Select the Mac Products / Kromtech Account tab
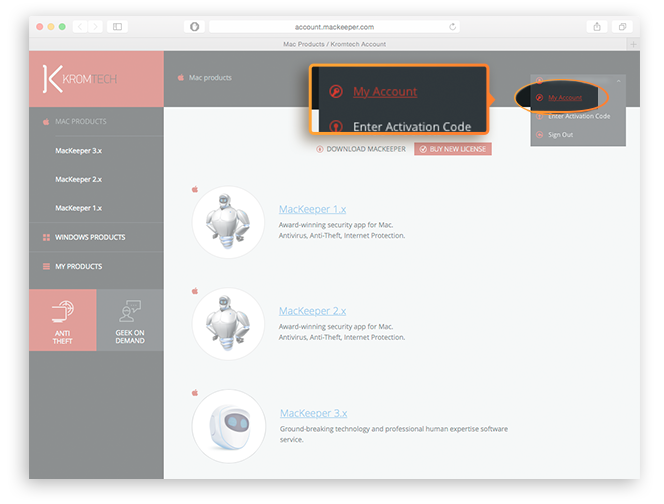This screenshot has width=664, height=504. tap(334, 44)
